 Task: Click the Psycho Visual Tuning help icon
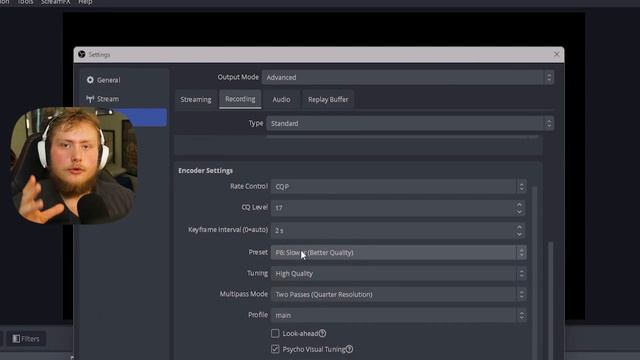349,349
